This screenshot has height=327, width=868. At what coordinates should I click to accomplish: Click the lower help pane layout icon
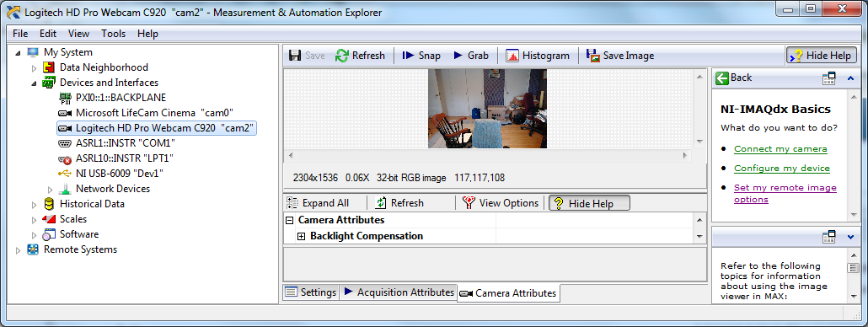tap(828, 238)
